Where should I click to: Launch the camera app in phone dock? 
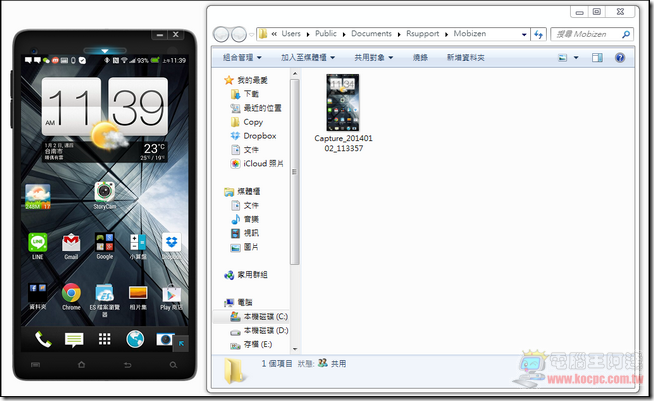click(x=165, y=339)
